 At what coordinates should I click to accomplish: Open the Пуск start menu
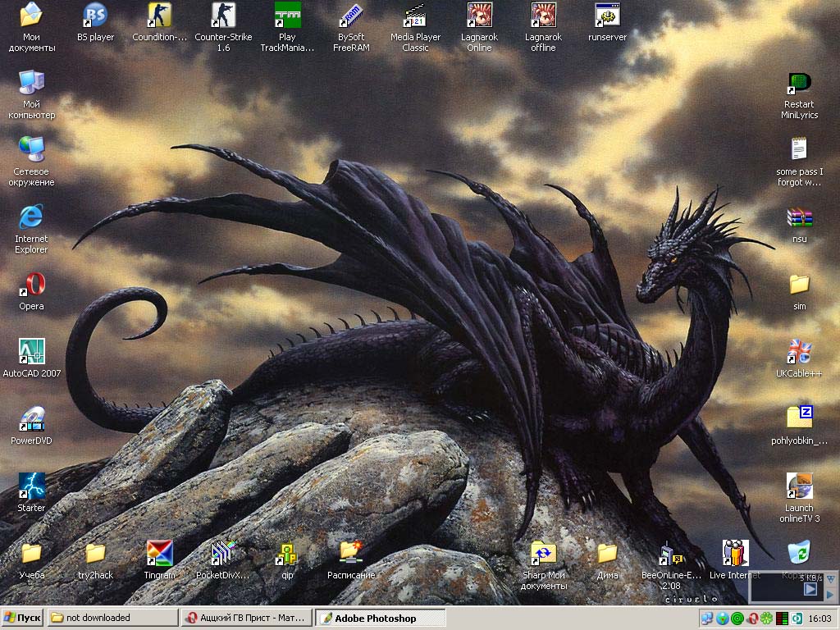[x=22, y=618]
